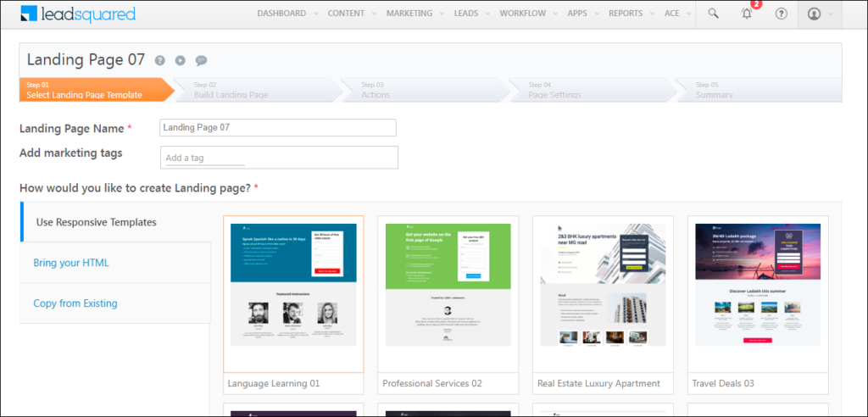This screenshot has width=868, height=417.
Task: Open the MARKETING menu
Action: (409, 14)
